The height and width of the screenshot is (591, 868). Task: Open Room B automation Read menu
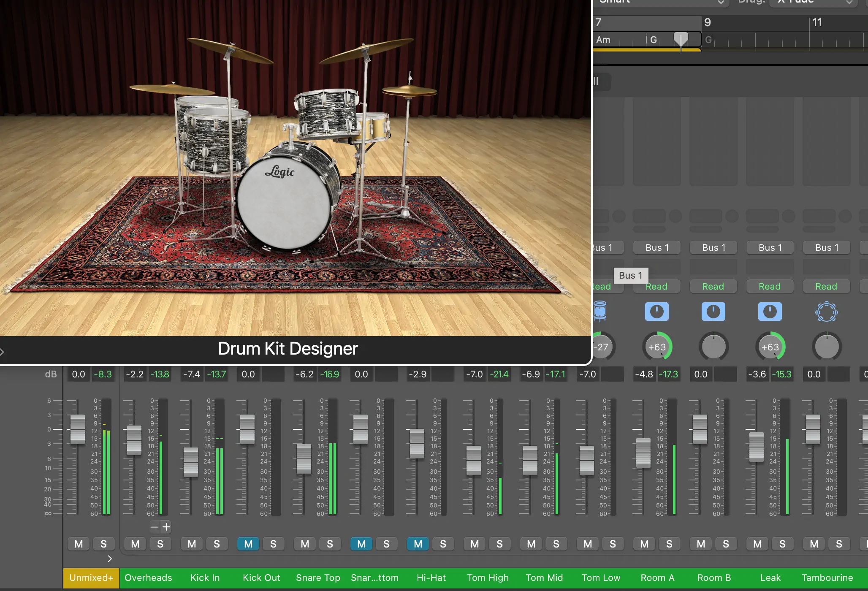pos(713,286)
